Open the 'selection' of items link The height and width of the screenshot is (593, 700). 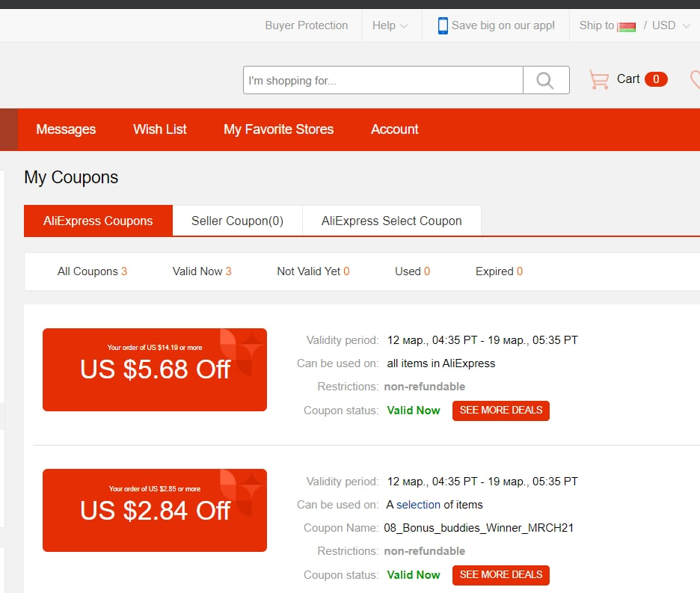click(418, 505)
